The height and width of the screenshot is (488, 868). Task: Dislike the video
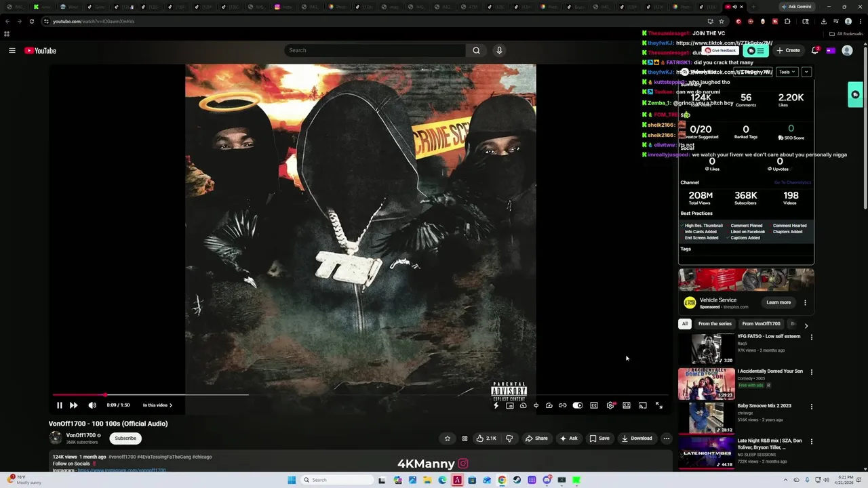[x=510, y=439]
